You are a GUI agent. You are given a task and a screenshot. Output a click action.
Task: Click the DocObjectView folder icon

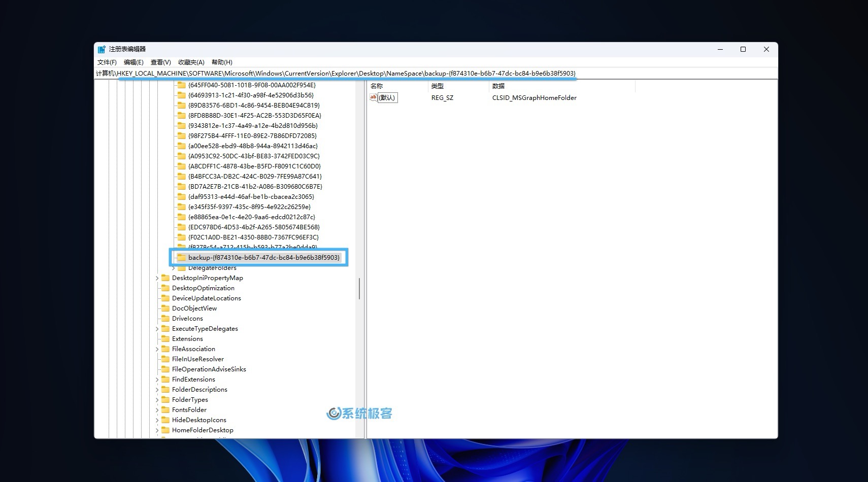[165, 308]
